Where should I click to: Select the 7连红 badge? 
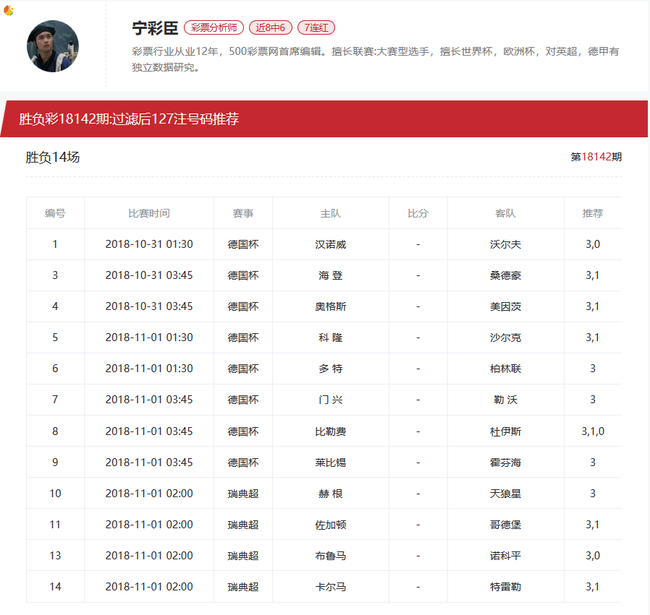tap(316, 28)
